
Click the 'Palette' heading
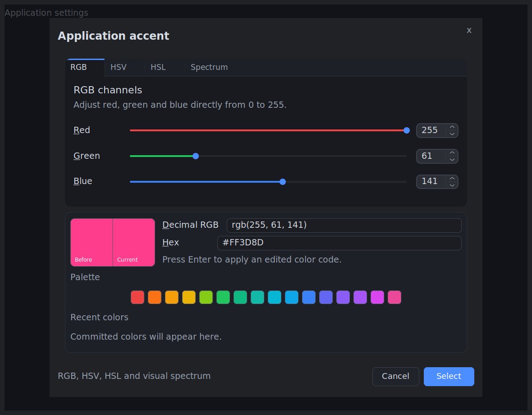coord(85,277)
